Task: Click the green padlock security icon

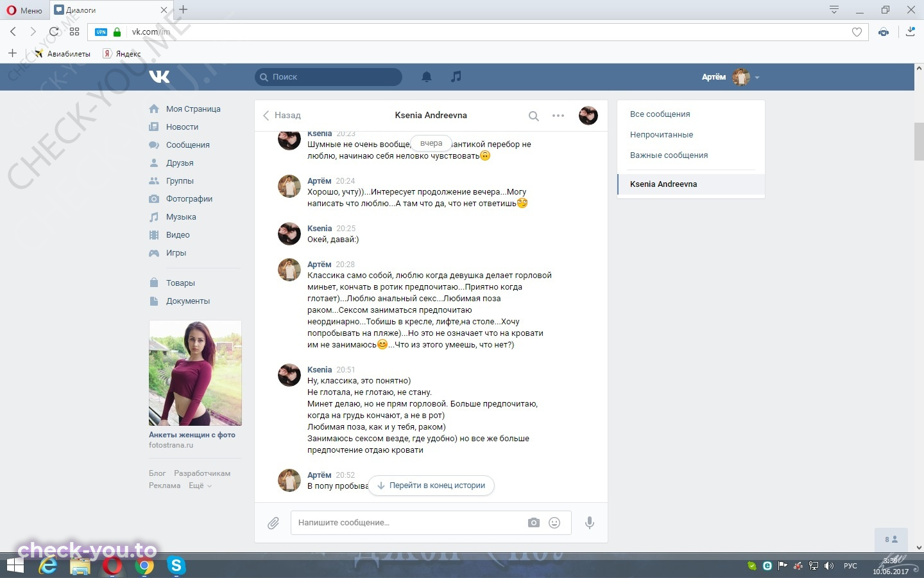Action: point(117,31)
